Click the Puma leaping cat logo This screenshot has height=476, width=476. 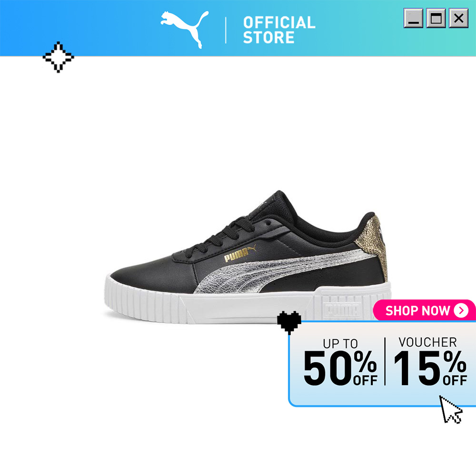click(184, 30)
